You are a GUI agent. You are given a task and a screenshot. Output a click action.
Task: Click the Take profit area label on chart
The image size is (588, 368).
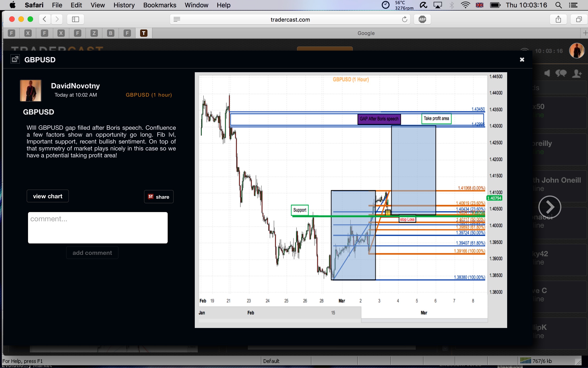[x=436, y=118]
